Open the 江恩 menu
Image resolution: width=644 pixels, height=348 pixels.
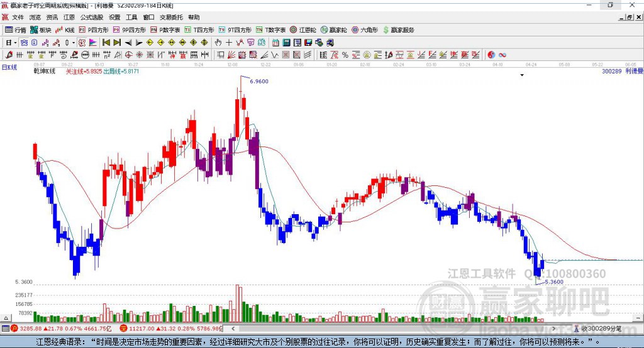69,17
